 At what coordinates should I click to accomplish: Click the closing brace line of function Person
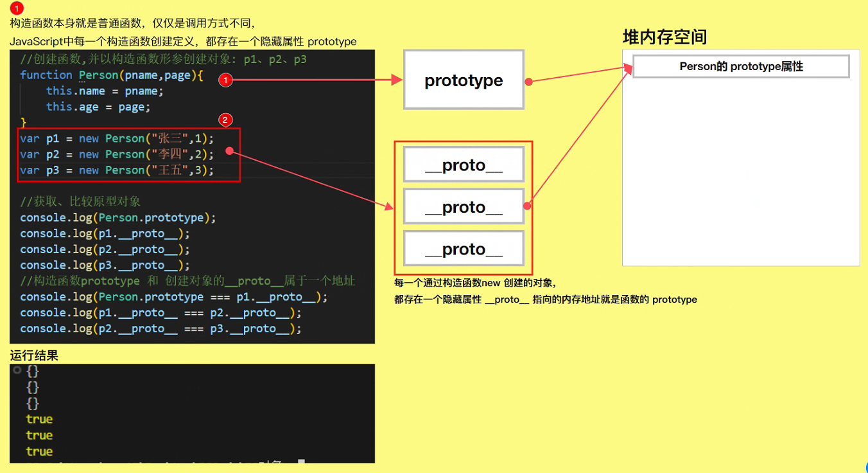point(24,122)
